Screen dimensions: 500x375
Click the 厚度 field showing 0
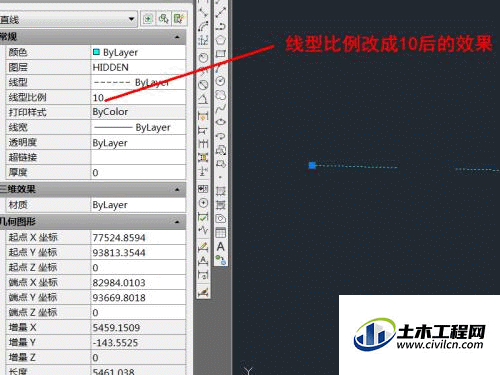pyautogui.click(x=138, y=172)
